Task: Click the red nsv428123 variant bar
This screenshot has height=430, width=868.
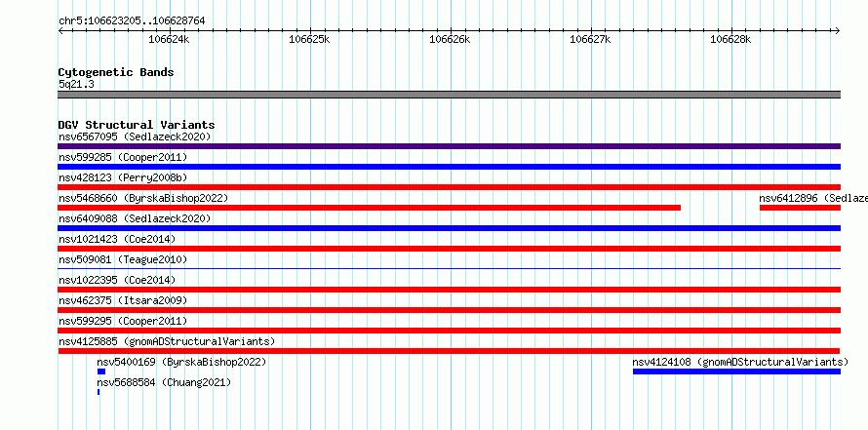Action: pyautogui.click(x=449, y=187)
